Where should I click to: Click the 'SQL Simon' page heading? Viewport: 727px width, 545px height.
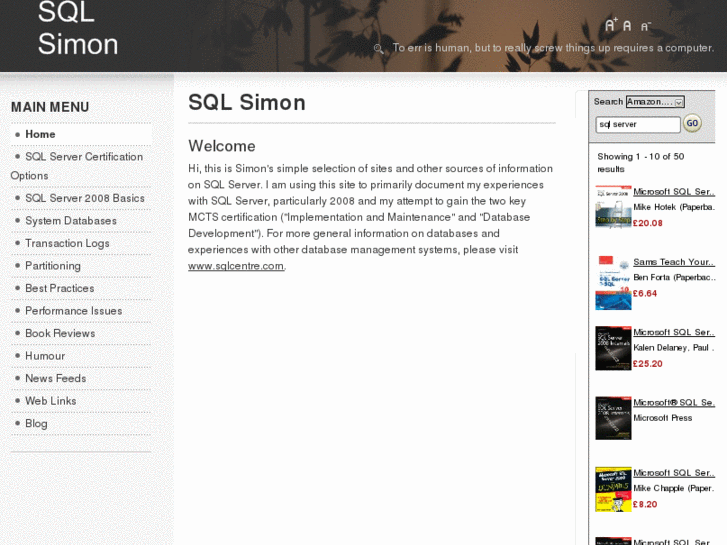[x=247, y=103]
